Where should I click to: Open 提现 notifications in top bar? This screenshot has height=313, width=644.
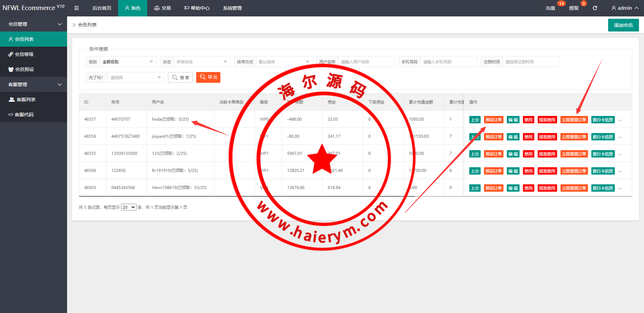click(574, 8)
